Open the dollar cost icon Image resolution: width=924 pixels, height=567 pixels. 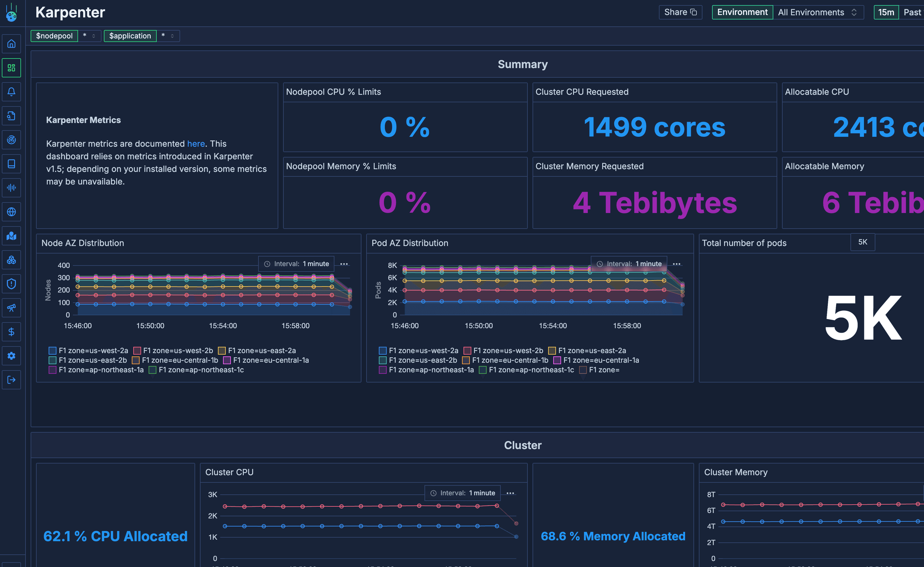[x=11, y=332]
